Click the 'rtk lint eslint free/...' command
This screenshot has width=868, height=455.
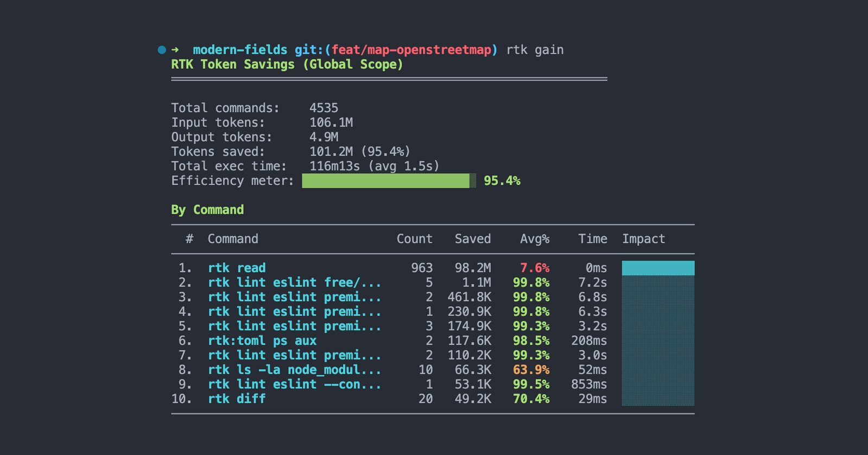[294, 283]
